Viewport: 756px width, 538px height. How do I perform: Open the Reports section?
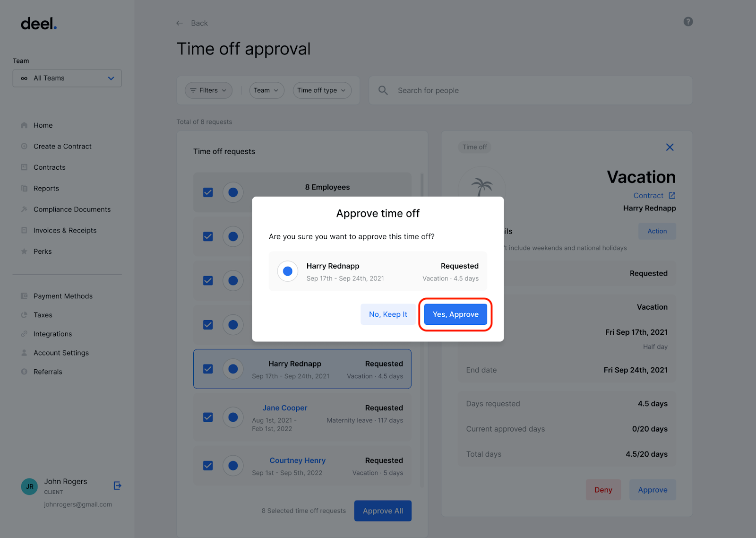pyautogui.click(x=45, y=188)
